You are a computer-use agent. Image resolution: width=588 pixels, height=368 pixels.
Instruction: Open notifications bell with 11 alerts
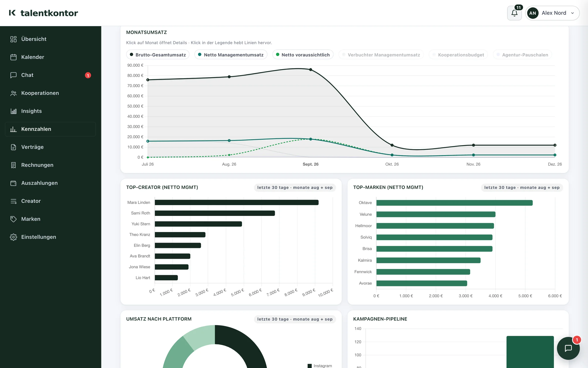(514, 13)
